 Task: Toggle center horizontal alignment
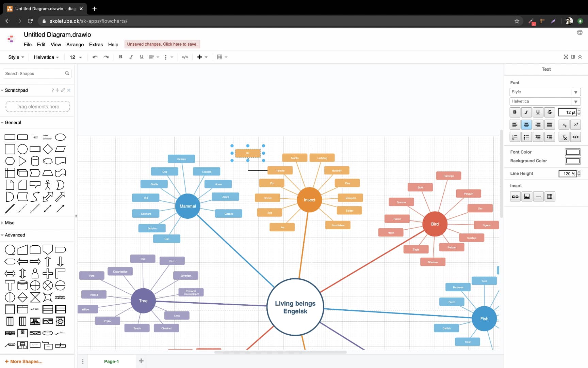(526, 124)
